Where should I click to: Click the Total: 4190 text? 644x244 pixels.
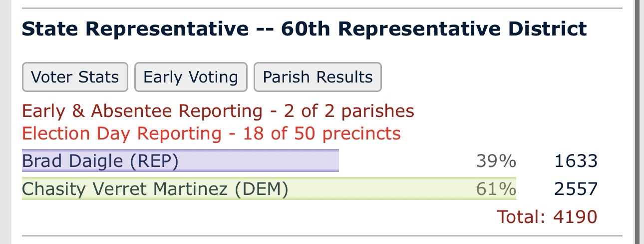point(547,216)
